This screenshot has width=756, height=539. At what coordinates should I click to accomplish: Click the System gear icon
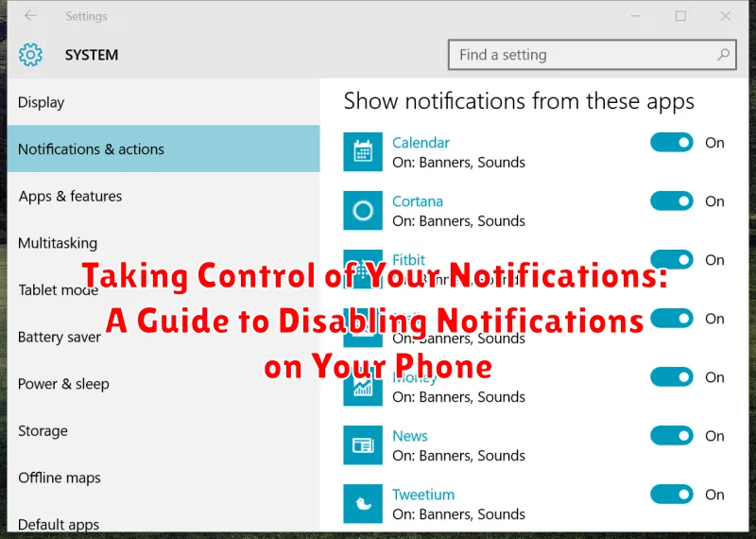point(30,55)
